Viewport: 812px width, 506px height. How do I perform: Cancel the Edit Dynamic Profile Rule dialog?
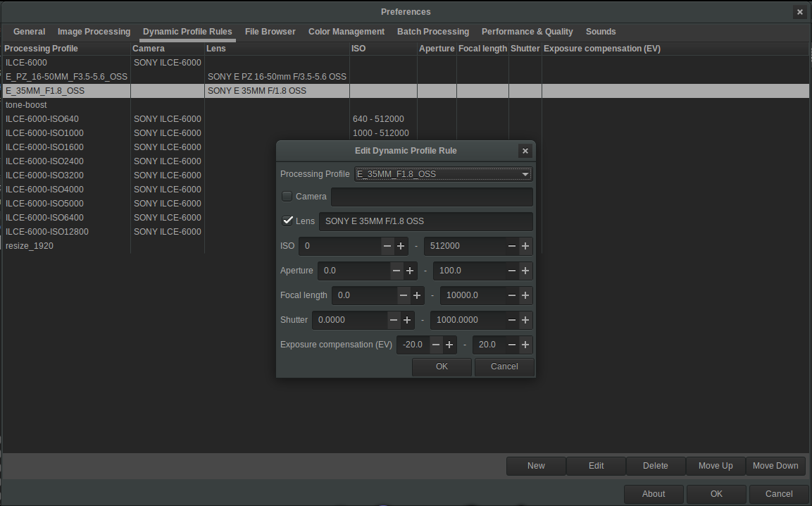[x=504, y=366]
